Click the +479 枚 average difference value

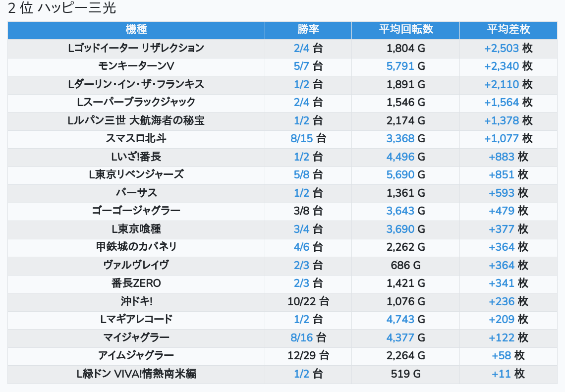tap(508, 211)
